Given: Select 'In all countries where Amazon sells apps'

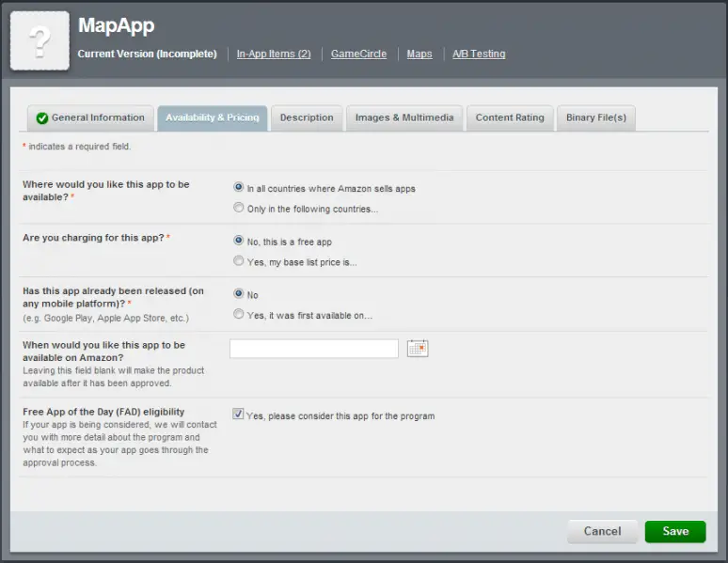Looking at the screenshot, I should pos(239,188).
